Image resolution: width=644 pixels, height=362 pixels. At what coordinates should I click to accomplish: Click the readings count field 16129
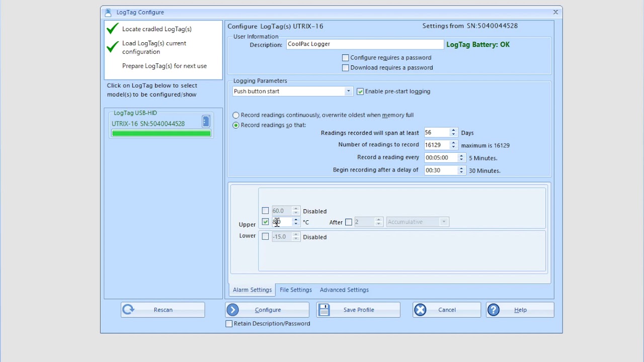click(437, 145)
